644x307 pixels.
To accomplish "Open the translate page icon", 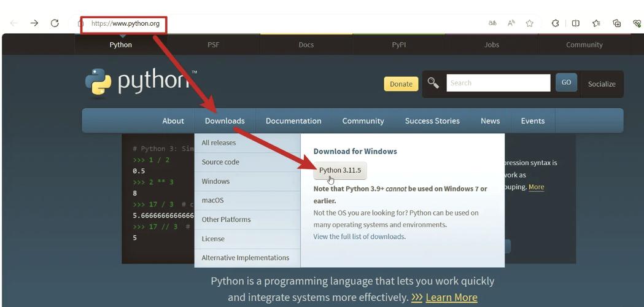I will pos(492,23).
